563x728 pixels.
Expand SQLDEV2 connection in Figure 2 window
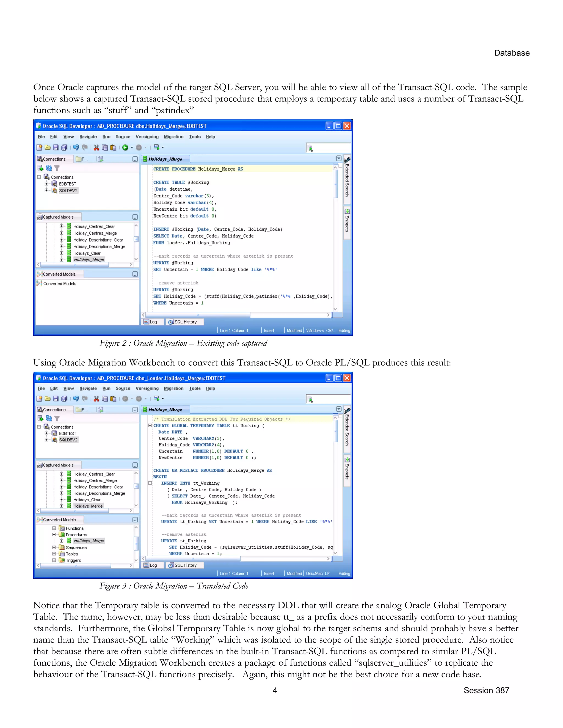coord(46,190)
